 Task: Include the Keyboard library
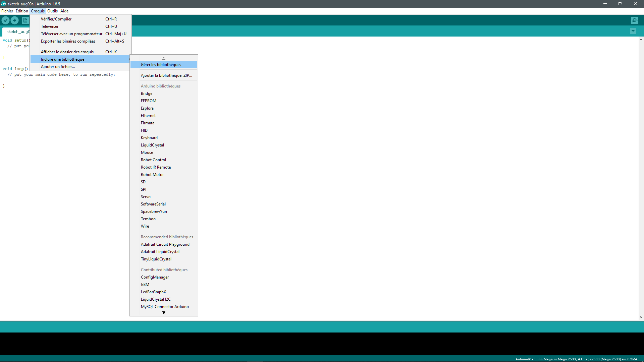[x=164, y=138]
